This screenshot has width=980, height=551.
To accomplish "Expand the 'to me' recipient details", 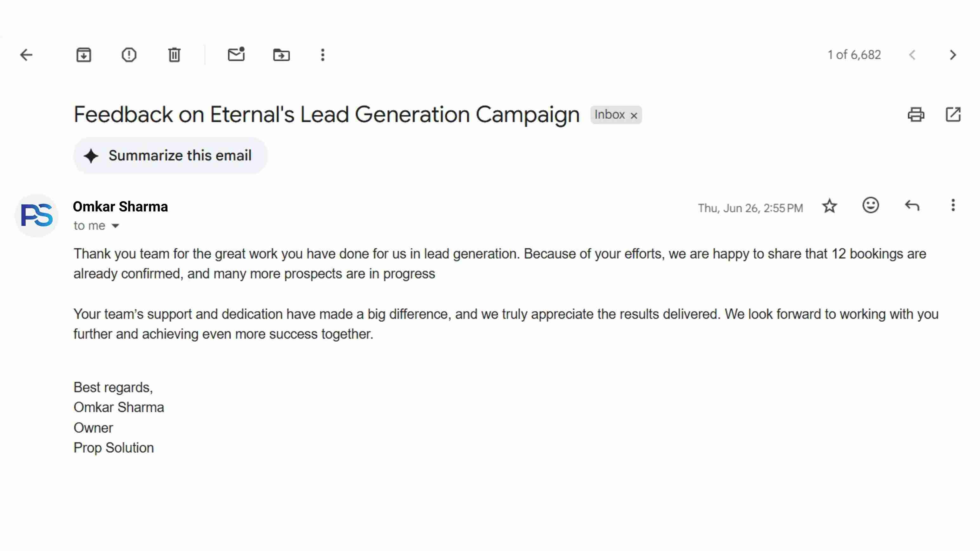I will (115, 226).
